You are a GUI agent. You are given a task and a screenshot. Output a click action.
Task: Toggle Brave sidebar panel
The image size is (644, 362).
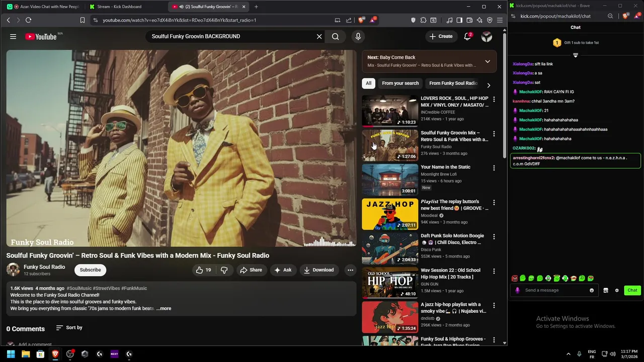coord(459,20)
